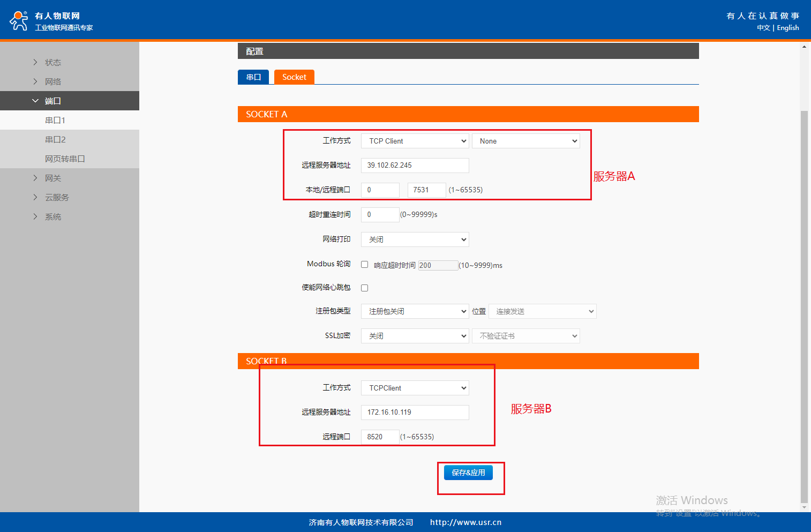
Task: Open Socket A 工作方式 TCP Client dropdown
Action: (415, 141)
